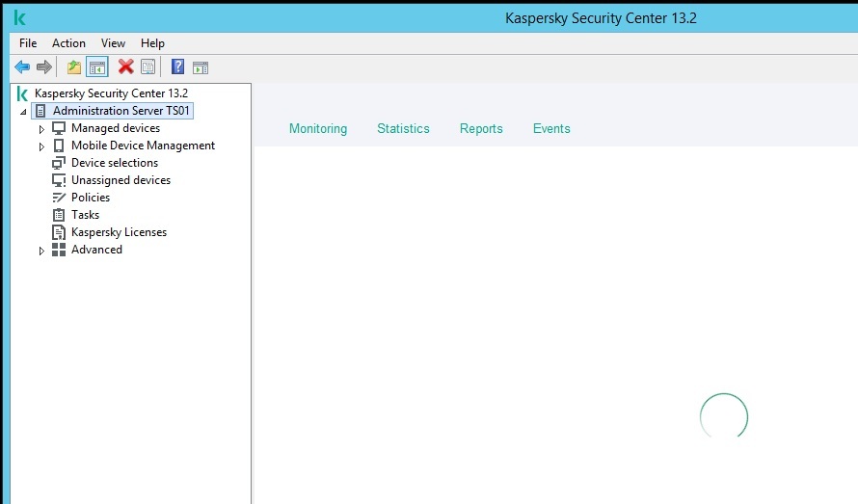Select Kaspersky Licenses tree item

[119, 232]
